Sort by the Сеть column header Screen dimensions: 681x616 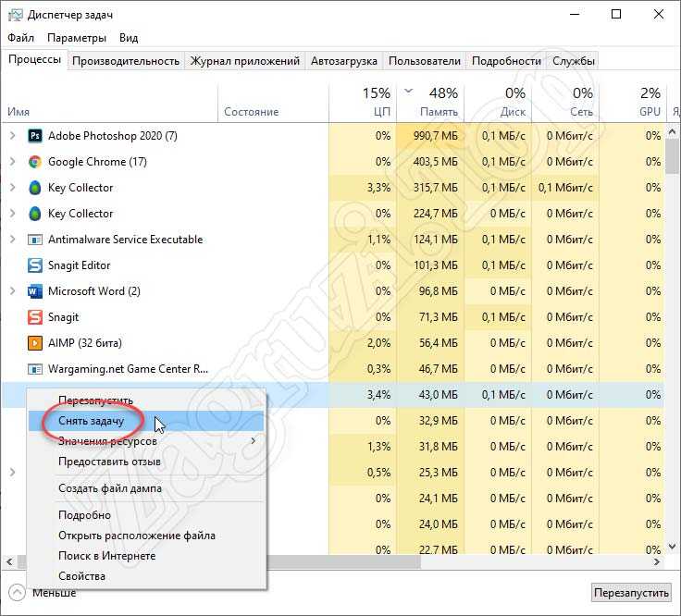pos(565,103)
